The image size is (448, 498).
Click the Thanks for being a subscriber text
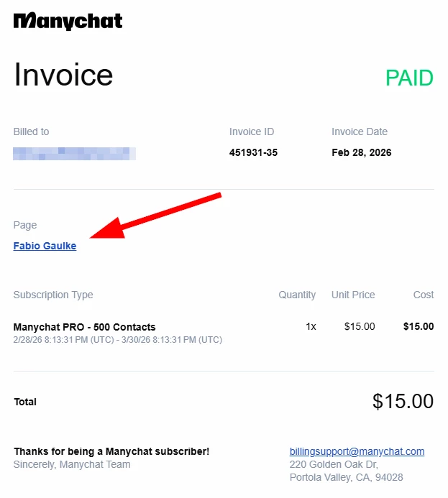coord(111,451)
